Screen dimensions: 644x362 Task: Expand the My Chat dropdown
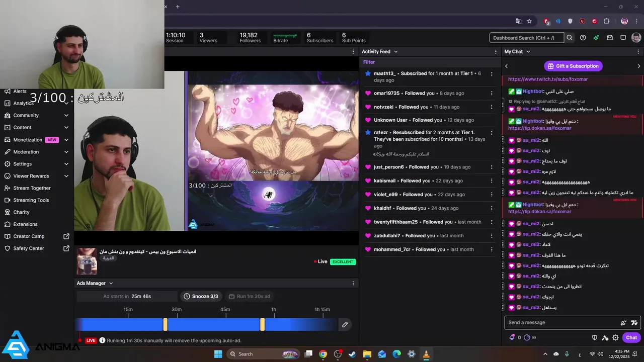pos(528,52)
